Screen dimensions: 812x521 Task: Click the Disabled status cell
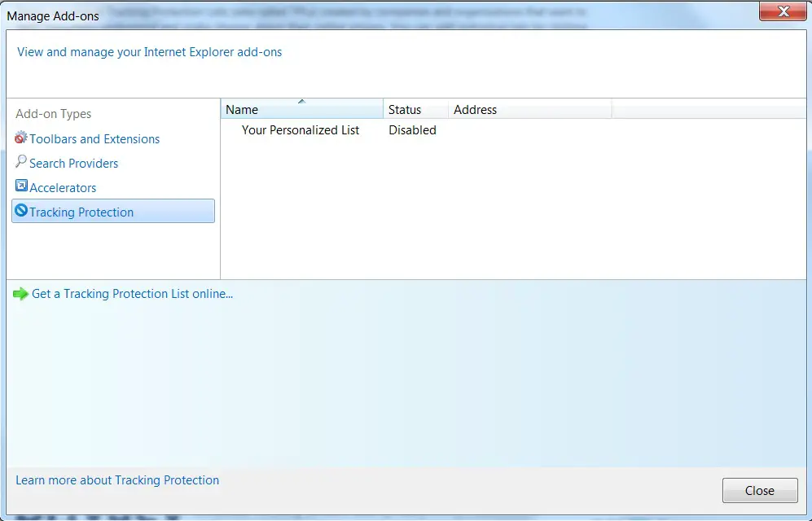click(412, 130)
